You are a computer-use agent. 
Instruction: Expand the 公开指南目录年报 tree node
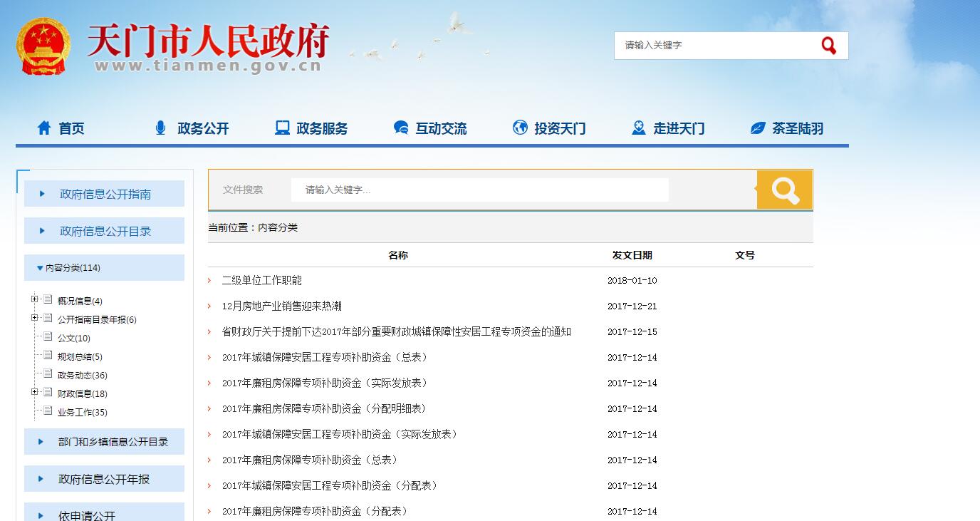(34, 318)
